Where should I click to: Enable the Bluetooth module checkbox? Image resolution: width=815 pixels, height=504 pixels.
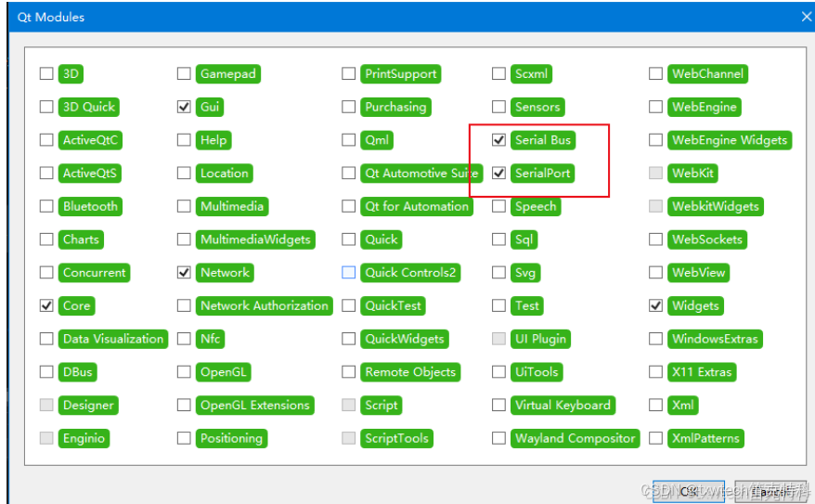pos(46,206)
